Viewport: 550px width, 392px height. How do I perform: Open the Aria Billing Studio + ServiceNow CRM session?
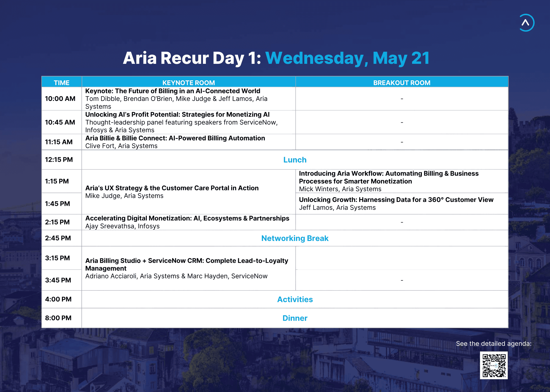pos(187,268)
